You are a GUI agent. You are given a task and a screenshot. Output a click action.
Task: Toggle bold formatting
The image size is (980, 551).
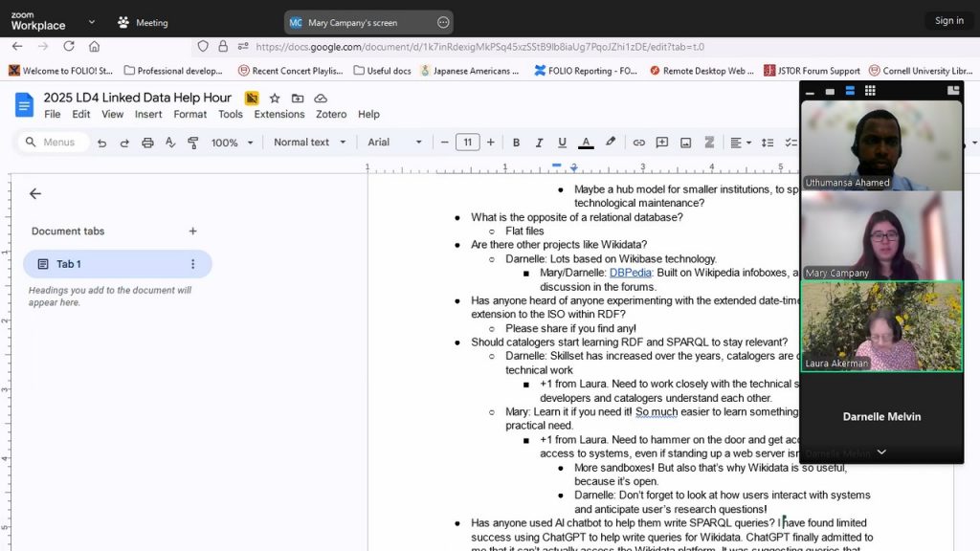click(516, 143)
